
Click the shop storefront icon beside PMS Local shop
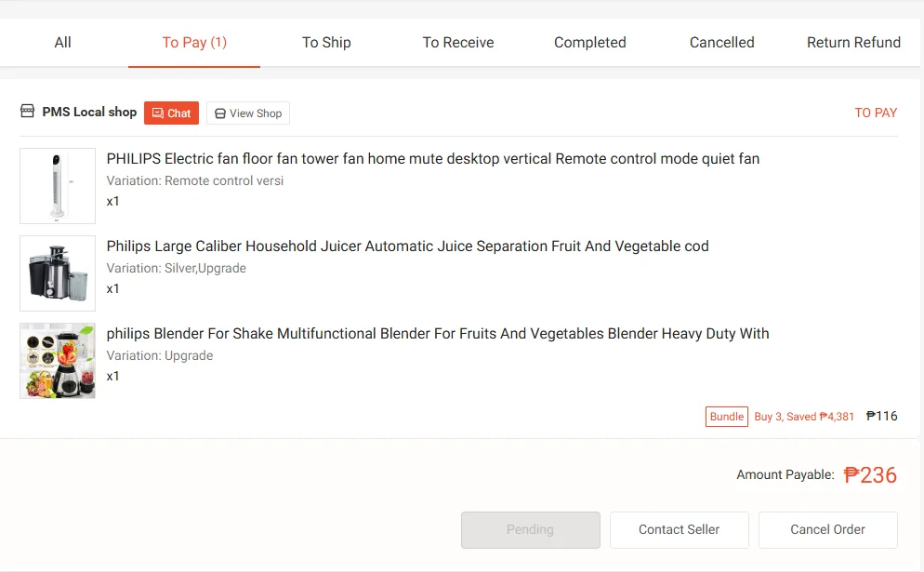27,112
